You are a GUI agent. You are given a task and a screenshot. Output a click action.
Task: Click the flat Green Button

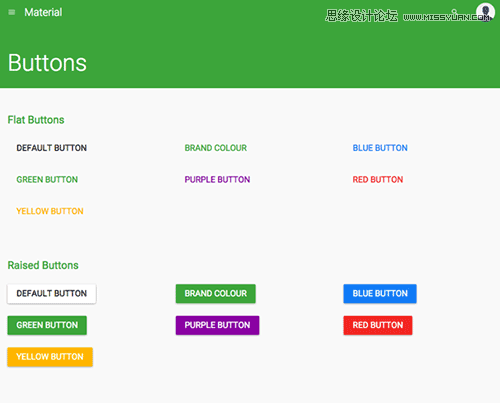[47, 180]
